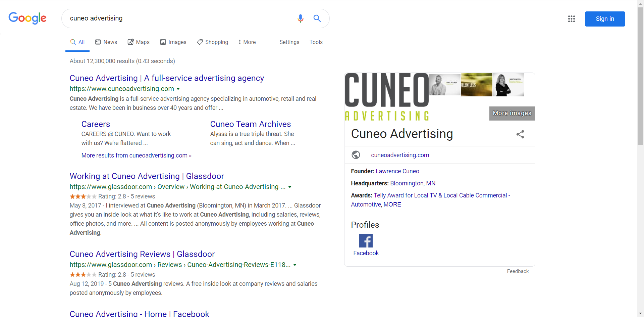Click the Facebook profile text link
644x317 pixels.
click(x=366, y=253)
